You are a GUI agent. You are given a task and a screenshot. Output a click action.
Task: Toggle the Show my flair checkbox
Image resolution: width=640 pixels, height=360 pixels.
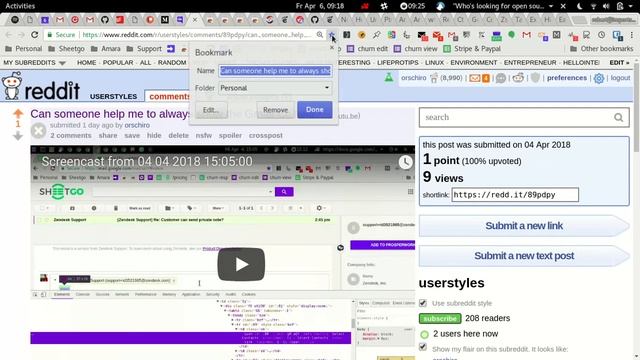click(423, 347)
